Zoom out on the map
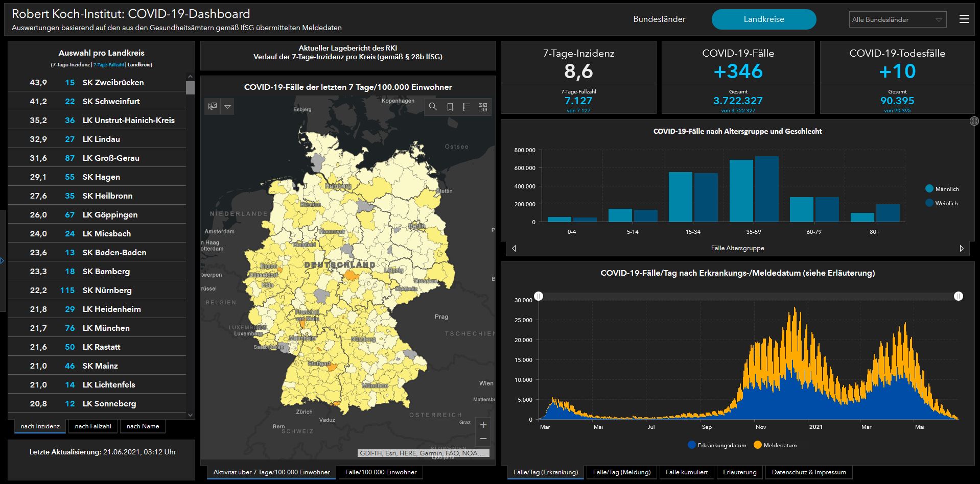 click(x=483, y=439)
